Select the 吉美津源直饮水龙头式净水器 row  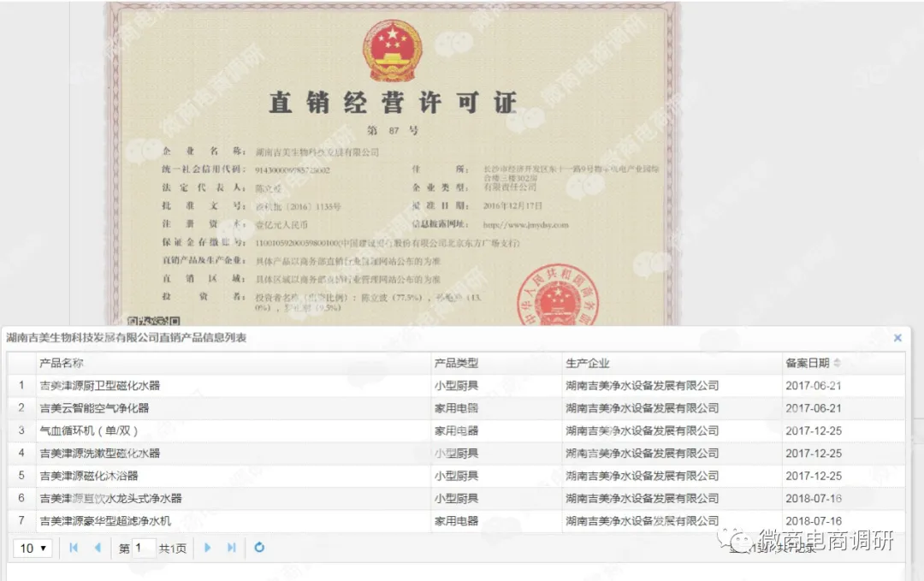coord(111,498)
